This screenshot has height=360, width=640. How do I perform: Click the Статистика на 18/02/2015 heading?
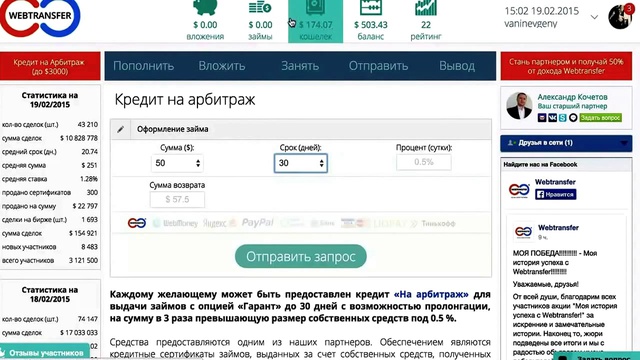pyautogui.click(x=50, y=294)
